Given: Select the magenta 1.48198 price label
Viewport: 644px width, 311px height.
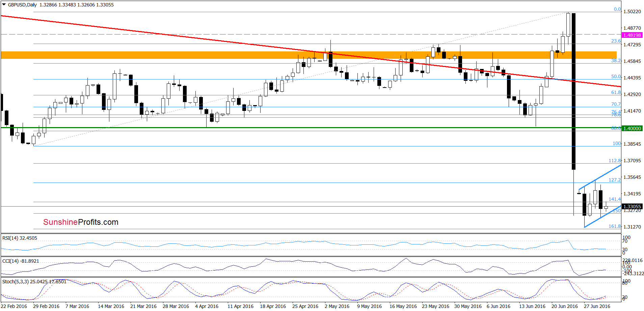Looking at the screenshot, I should pyautogui.click(x=632, y=35).
